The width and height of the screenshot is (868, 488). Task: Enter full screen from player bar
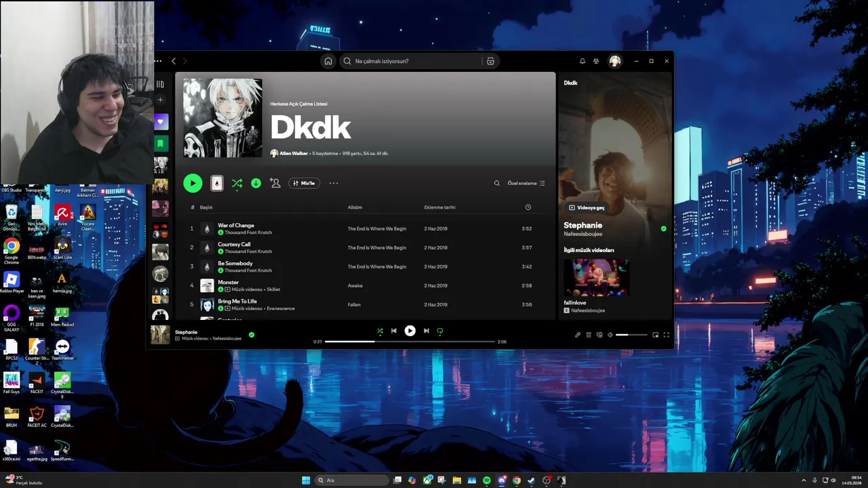(x=666, y=335)
